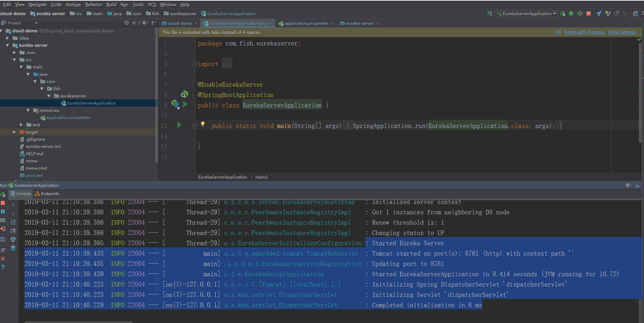Viewport: 644px width, 323px height.
Task: Collapse the src folder arrow
Action: (14, 60)
